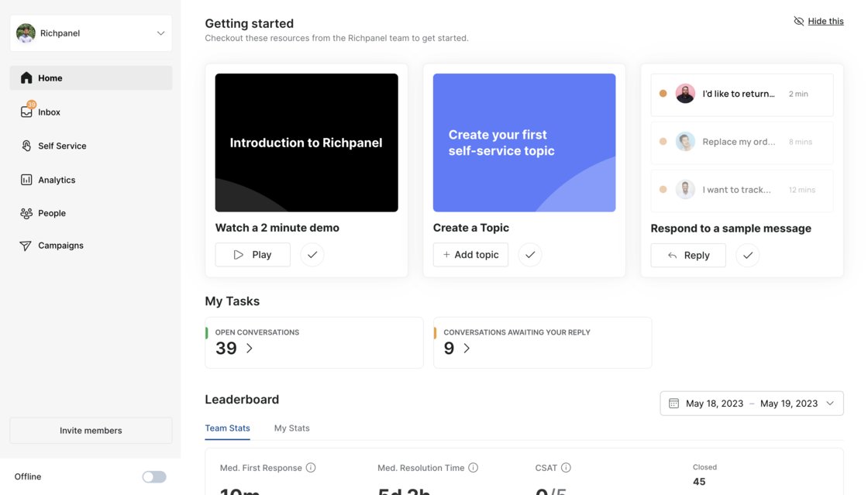The height and width of the screenshot is (495, 868).
Task: Click the avatar on Replace my order message
Action: [685, 142]
